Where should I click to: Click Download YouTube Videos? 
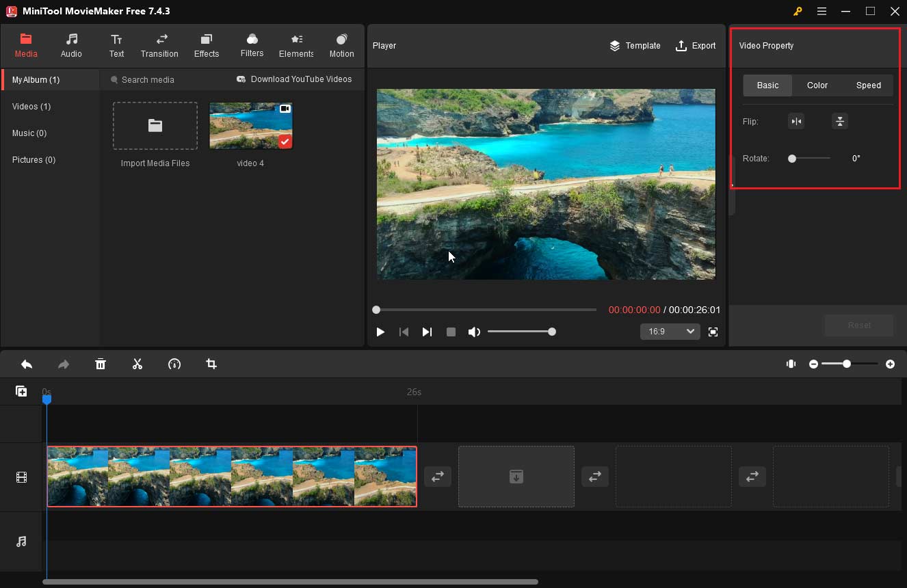(x=294, y=79)
